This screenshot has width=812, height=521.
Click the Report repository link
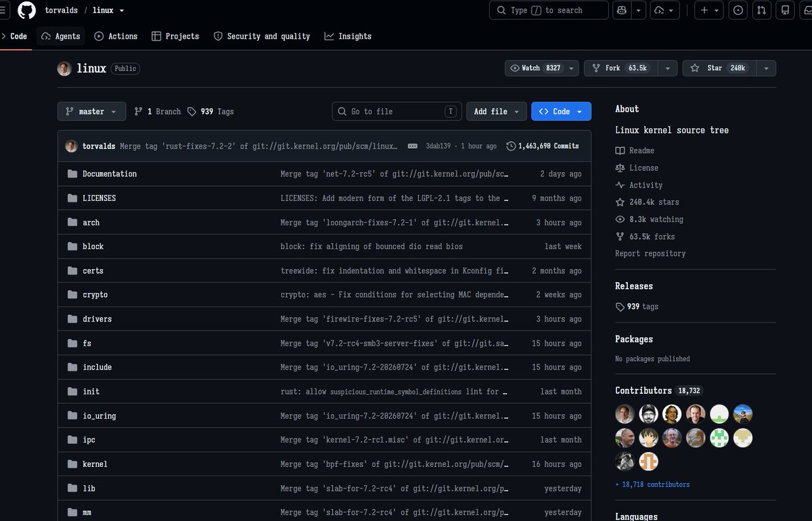tap(650, 254)
